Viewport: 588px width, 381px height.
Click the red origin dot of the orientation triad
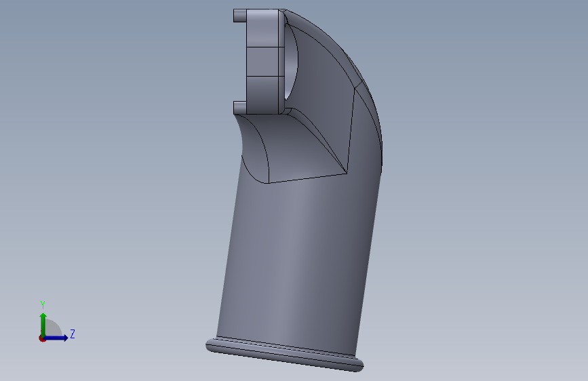pyautogui.click(x=42, y=338)
